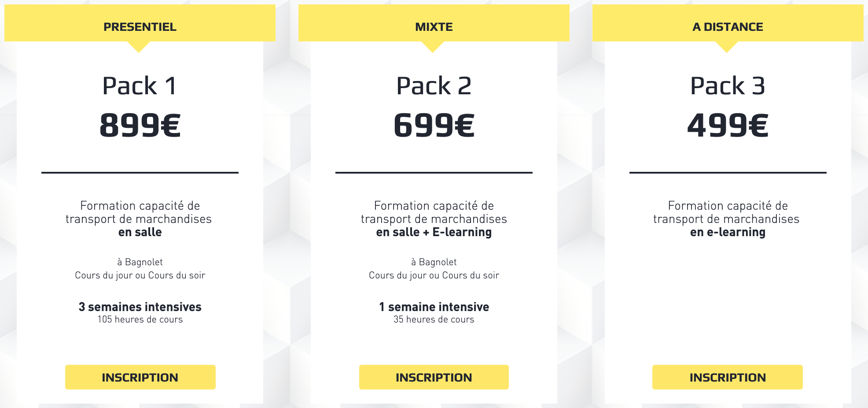Click 'en e-learning' text in Pack 3
Image resolution: width=868 pixels, height=408 pixels.
pyautogui.click(x=728, y=232)
